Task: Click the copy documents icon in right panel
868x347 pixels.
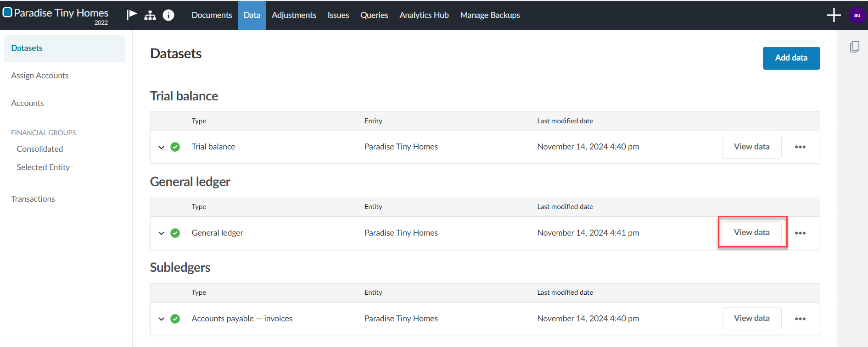Action: click(x=854, y=47)
